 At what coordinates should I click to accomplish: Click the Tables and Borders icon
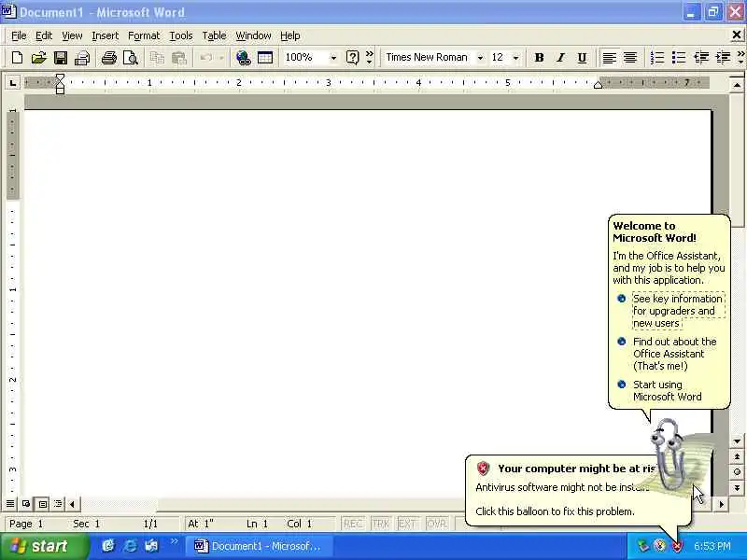[265, 58]
